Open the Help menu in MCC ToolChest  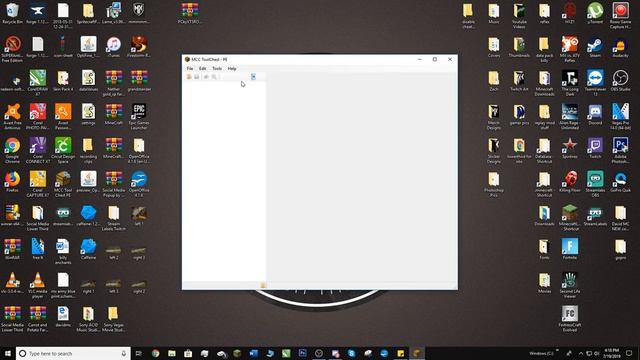click(x=232, y=69)
